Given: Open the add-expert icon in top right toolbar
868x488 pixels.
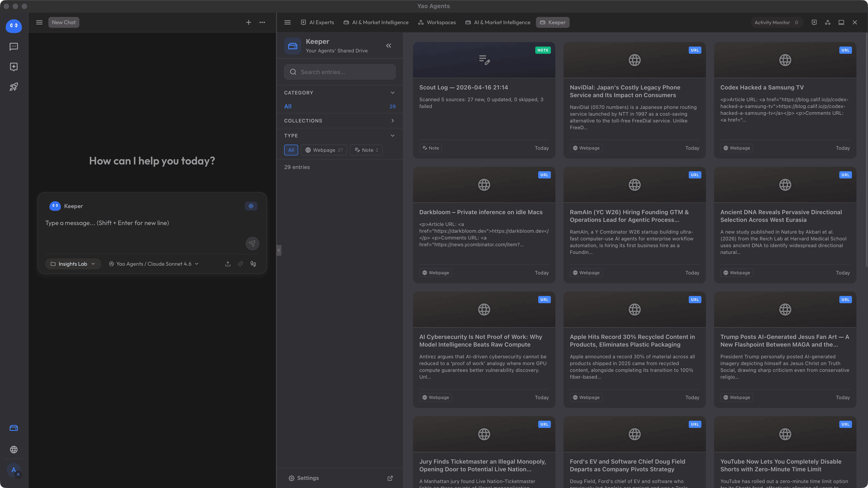Looking at the screenshot, I should point(814,22).
